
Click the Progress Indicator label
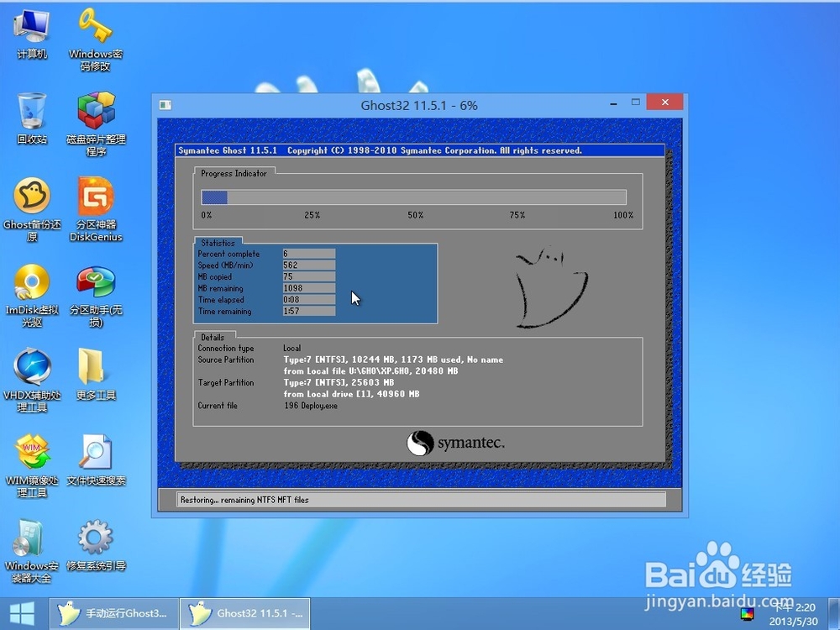click(234, 174)
